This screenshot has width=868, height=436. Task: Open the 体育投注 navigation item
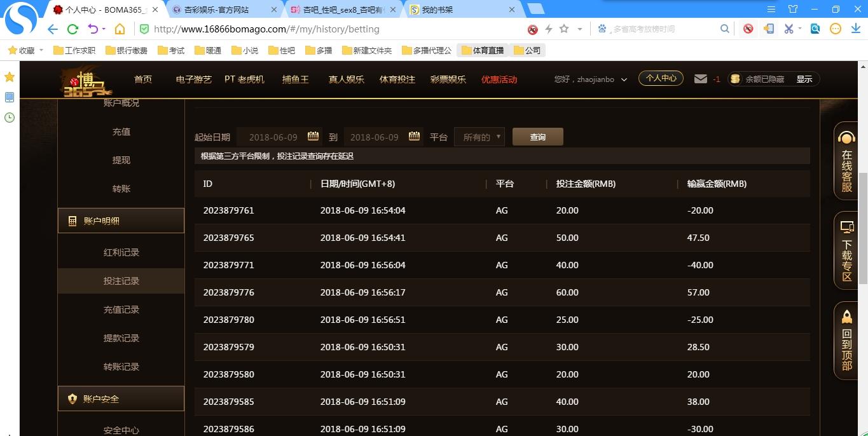[x=397, y=79]
